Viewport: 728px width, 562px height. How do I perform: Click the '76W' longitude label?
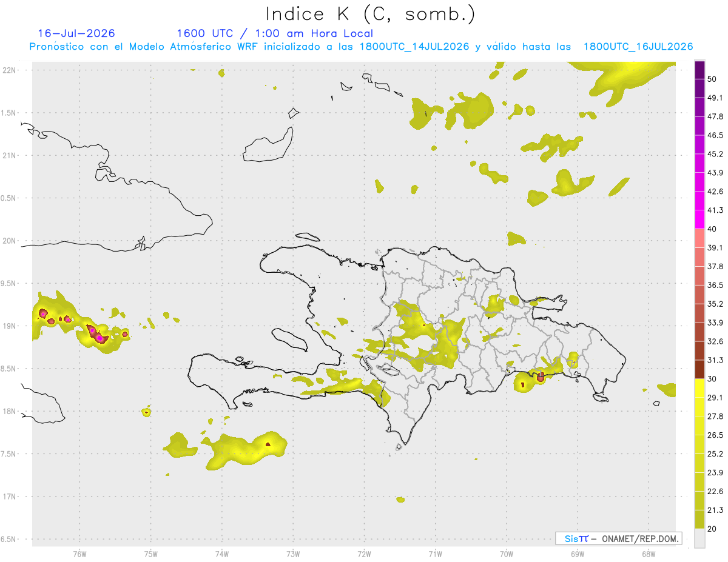79,554
